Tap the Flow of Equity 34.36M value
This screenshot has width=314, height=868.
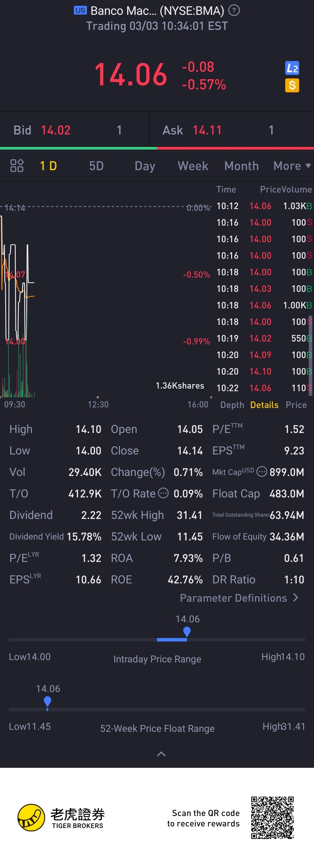[x=287, y=536]
